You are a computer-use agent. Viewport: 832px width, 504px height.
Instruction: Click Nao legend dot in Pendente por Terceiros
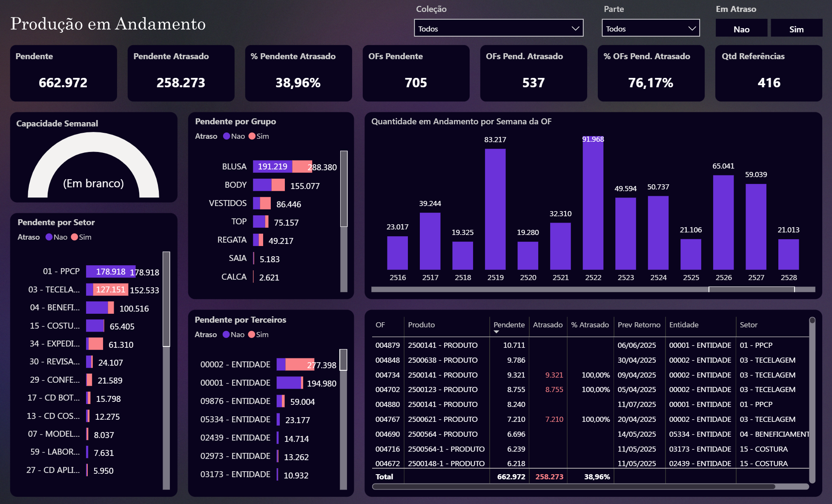226,335
